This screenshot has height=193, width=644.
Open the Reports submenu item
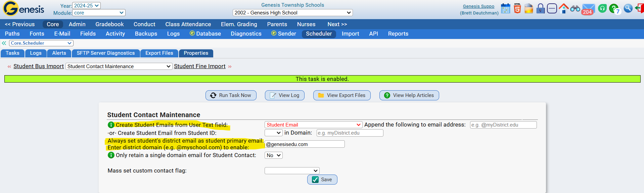point(398,34)
